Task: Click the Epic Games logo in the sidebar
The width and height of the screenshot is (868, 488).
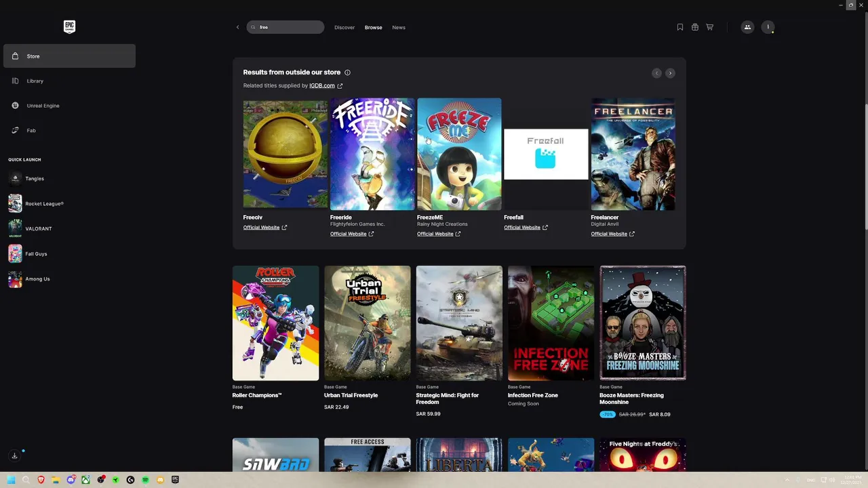Action: 69,26
